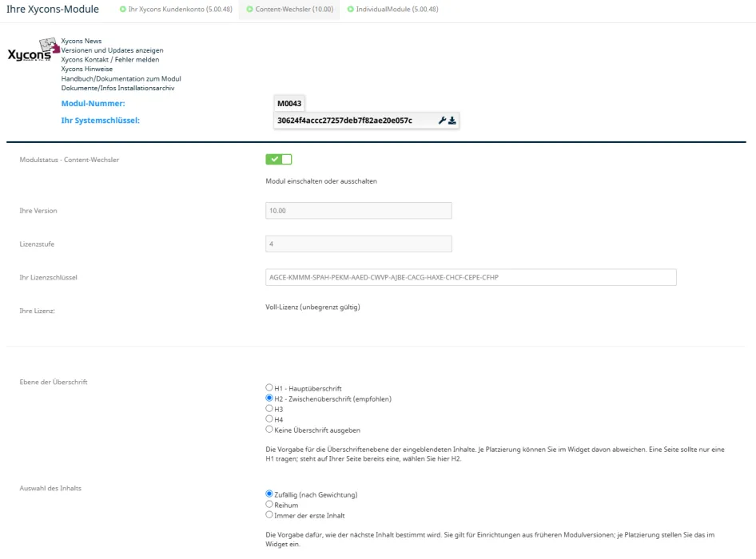Image resolution: width=756 pixels, height=559 pixels.
Task: Click the Ihre Version field
Action: tap(359, 211)
